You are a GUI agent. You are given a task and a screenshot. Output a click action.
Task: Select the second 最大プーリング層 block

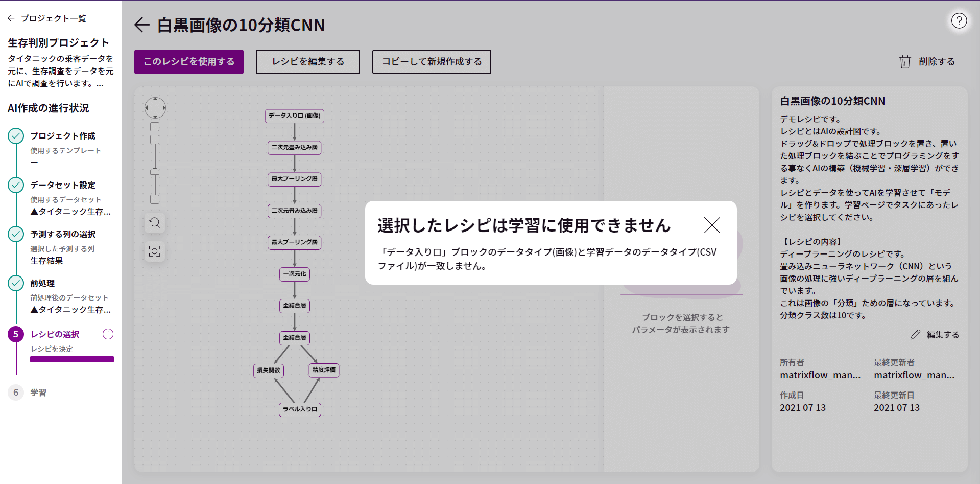(x=295, y=243)
